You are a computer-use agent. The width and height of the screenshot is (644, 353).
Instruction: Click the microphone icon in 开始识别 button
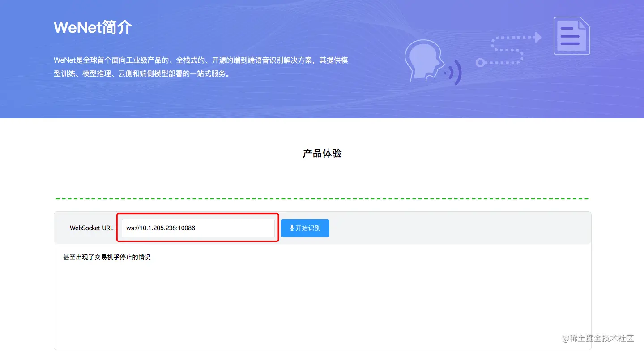[292, 228]
